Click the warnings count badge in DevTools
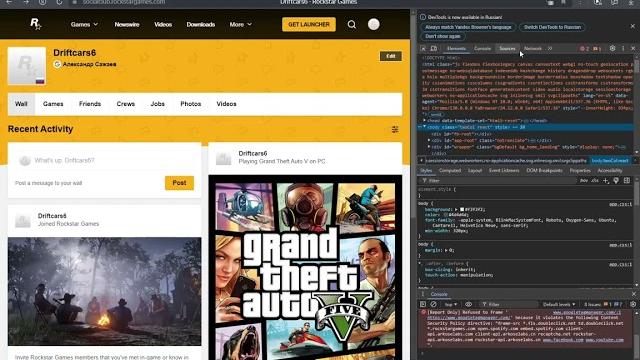 coord(597,49)
